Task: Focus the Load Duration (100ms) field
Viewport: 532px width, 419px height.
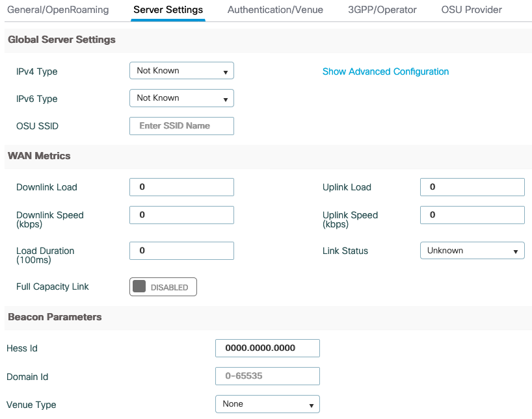Action: tap(181, 251)
